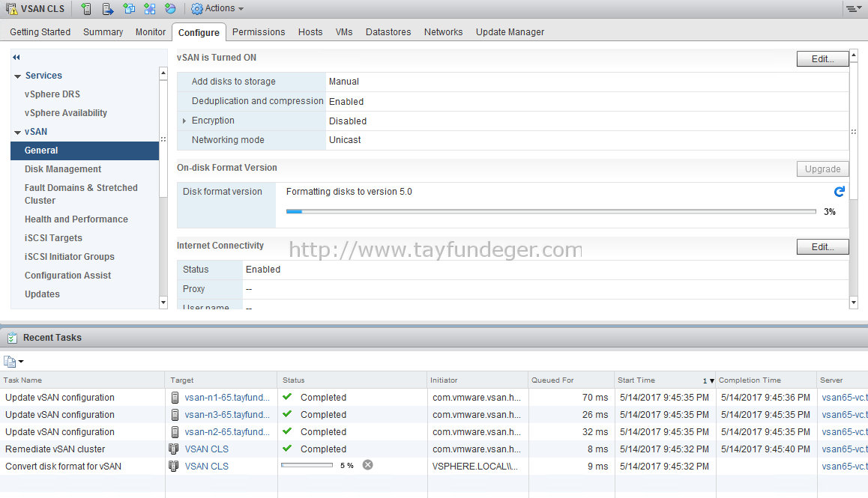
Task: Click the Convert disk format task progress bar
Action: pyautogui.click(x=307, y=465)
